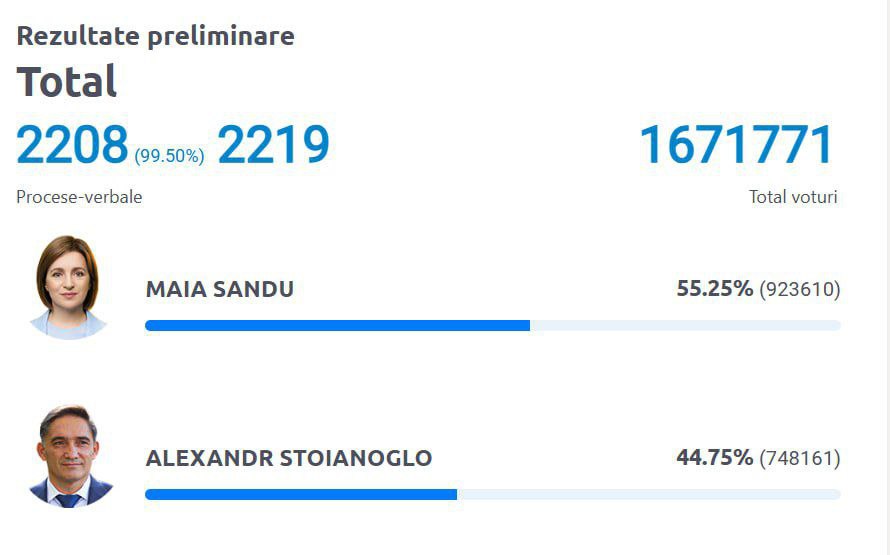Click the Total heading

point(67,82)
